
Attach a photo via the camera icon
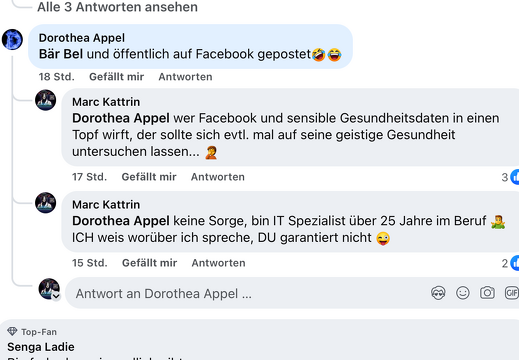487,293
